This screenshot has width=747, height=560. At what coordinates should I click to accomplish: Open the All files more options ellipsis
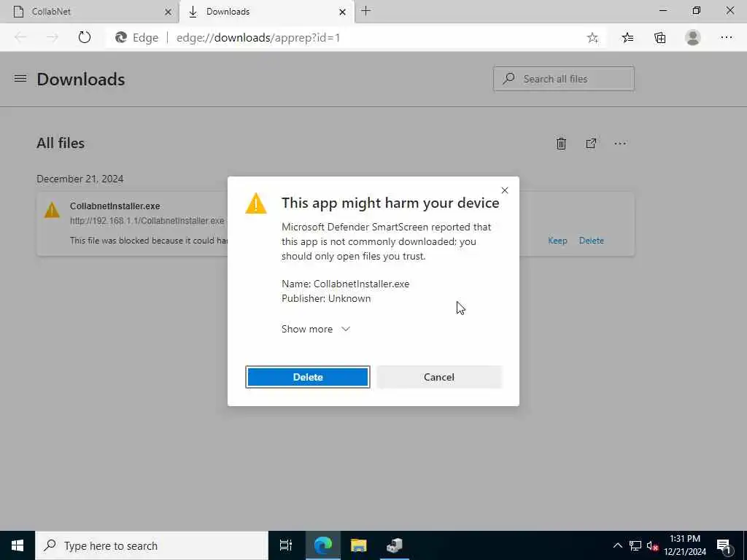tap(620, 144)
